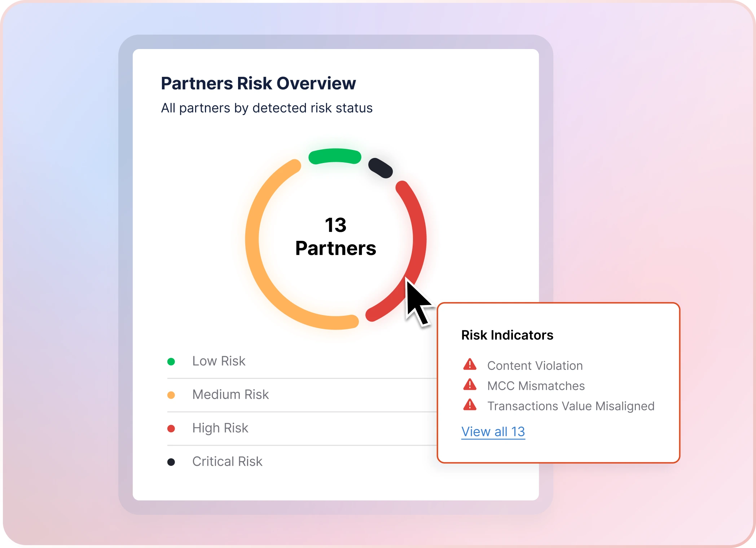
Task: Click Transactions Value Misaligned warning icon
Action: (470, 405)
